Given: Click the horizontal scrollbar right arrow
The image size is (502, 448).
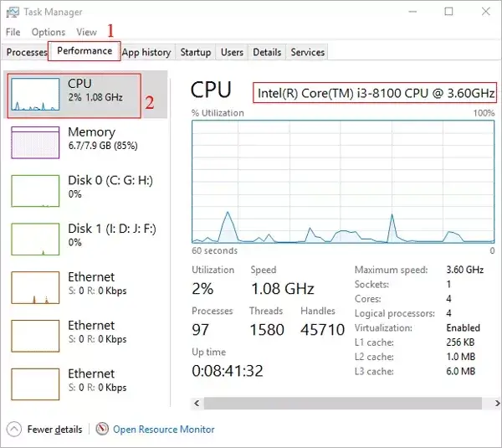Looking at the screenshot, I should [x=496, y=403].
